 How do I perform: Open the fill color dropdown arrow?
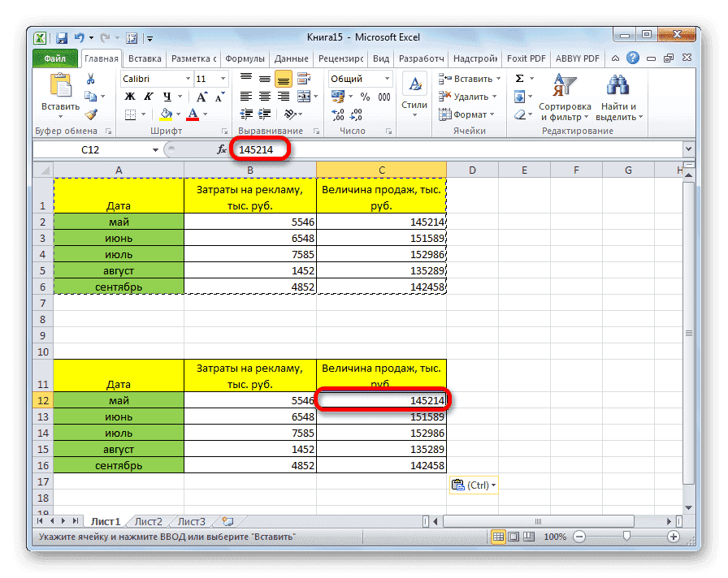pos(179,113)
